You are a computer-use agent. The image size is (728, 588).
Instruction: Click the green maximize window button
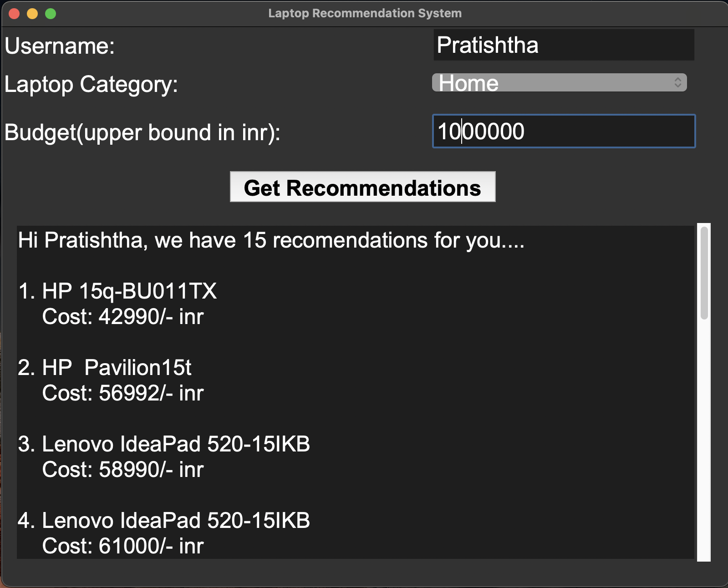click(51, 14)
